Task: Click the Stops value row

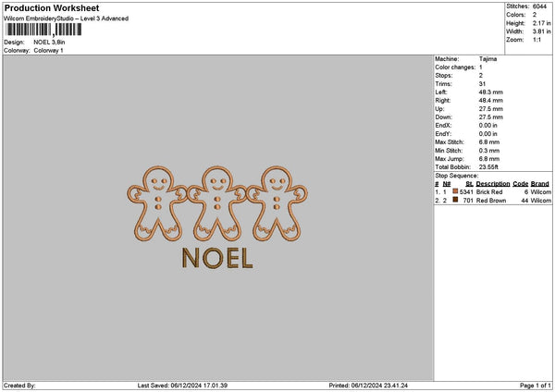Action: click(481, 76)
